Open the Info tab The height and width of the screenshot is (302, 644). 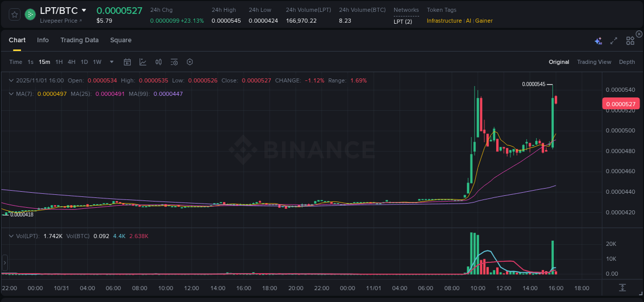(43, 40)
